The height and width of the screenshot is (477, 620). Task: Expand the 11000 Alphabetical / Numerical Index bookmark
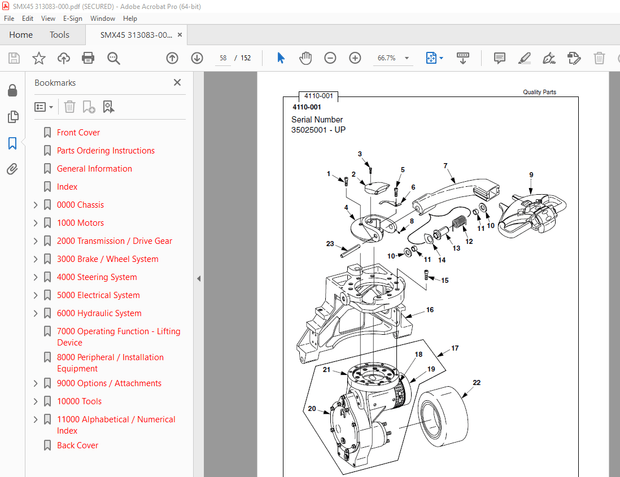36,420
